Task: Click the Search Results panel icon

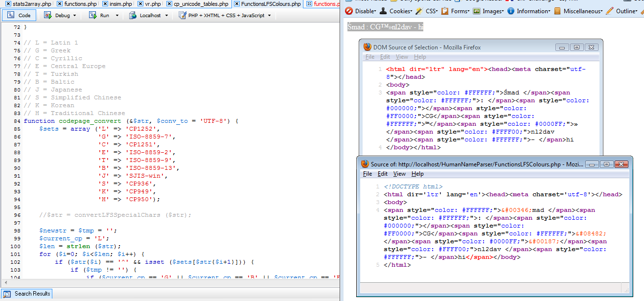Action: tap(7, 294)
